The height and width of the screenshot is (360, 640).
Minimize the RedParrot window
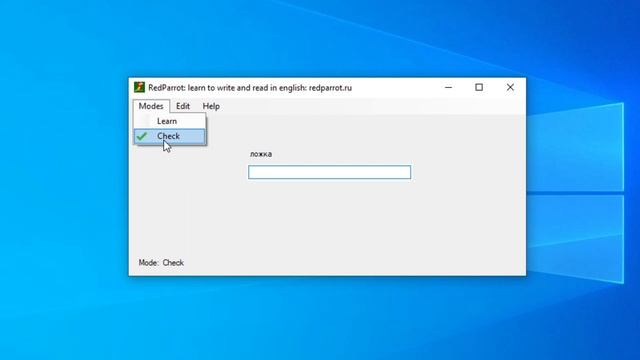pyautogui.click(x=448, y=87)
